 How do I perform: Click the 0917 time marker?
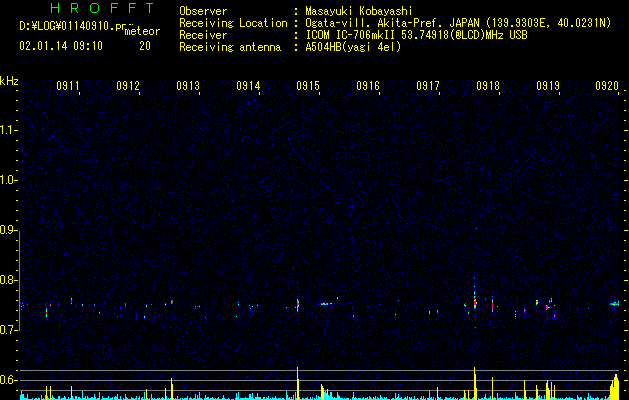pos(428,86)
